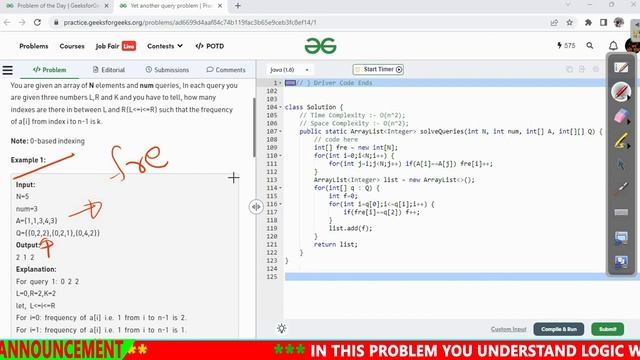This screenshot has height=360, width=640.
Task: Open the Job Fair Live link
Action: 116,46
